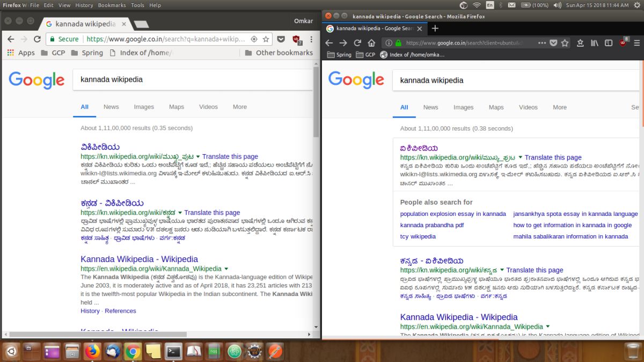Open the terminal from the dock
This screenshot has height=362, width=644.
click(x=173, y=351)
